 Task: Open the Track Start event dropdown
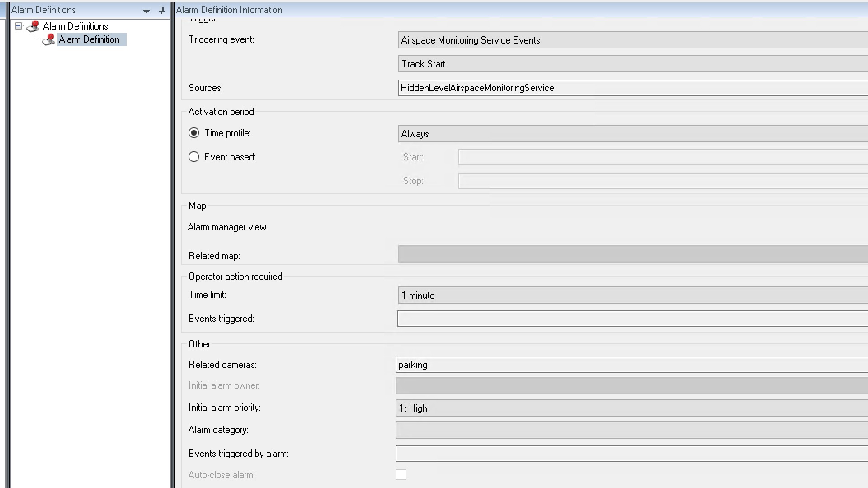(x=633, y=64)
